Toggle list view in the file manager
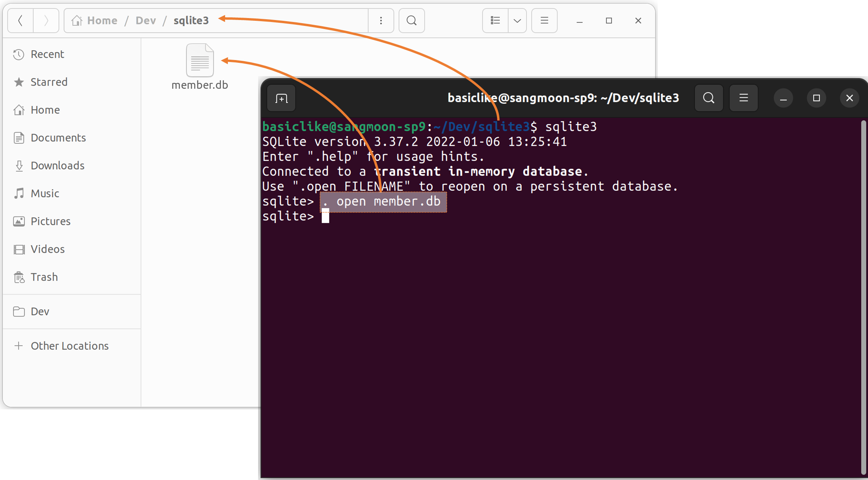 point(495,20)
